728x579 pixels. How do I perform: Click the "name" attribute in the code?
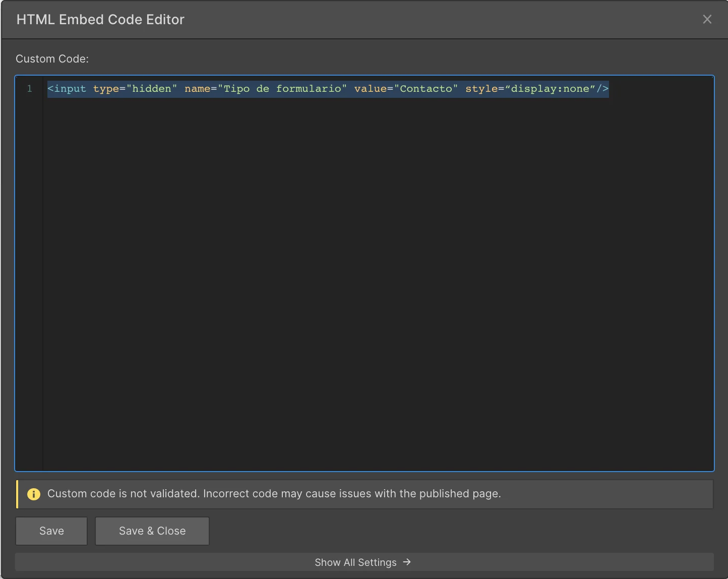[197, 89]
